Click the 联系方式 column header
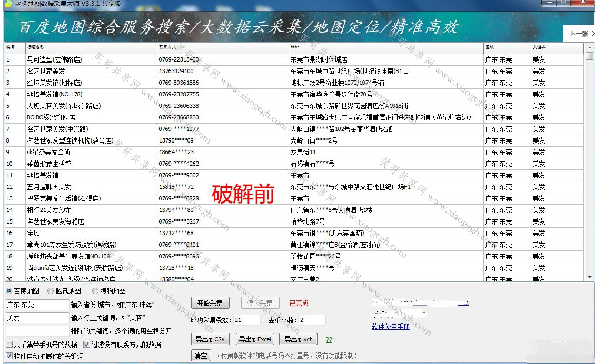The height and width of the screenshot is (364, 595). (x=223, y=47)
